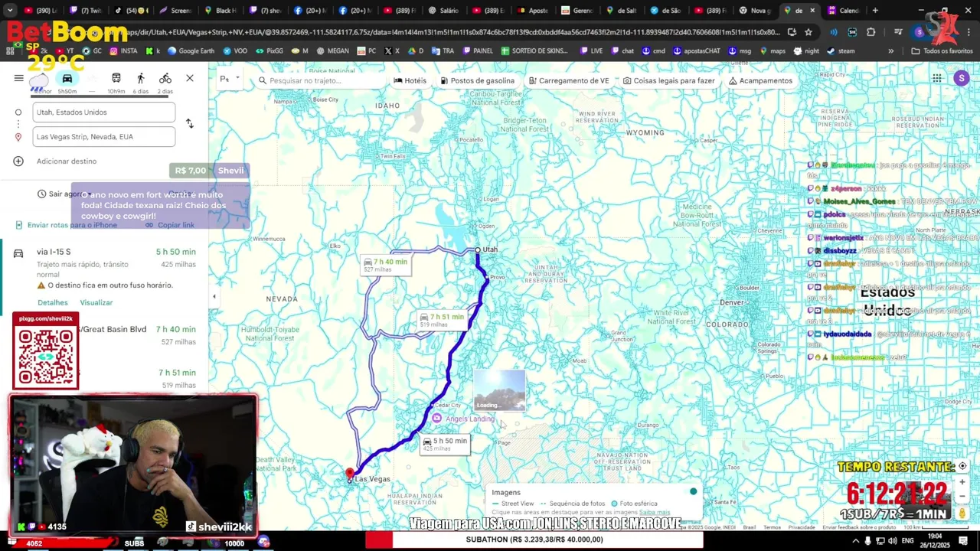Filter by Hotéis along the route
Image resolution: width=980 pixels, height=551 pixels.
click(x=410, y=80)
